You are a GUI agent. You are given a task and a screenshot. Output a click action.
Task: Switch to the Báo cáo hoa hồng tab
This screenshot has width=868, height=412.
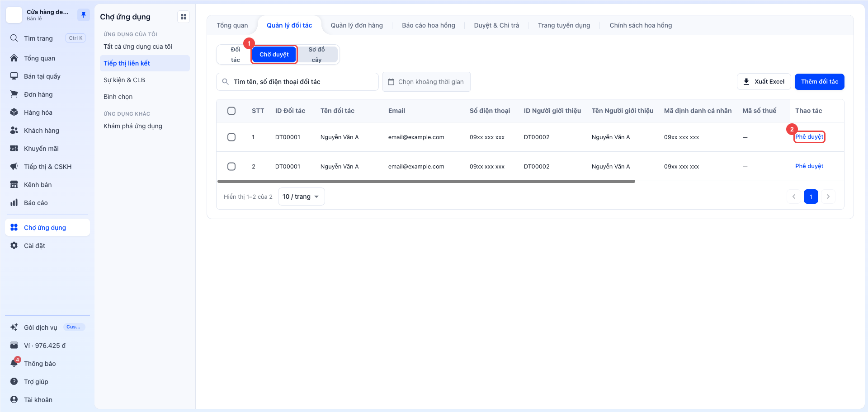pyautogui.click(x=429, y=25)
